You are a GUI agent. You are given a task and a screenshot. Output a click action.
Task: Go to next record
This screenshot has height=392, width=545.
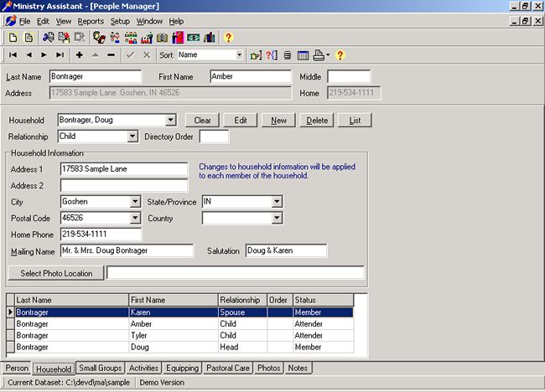44,54
